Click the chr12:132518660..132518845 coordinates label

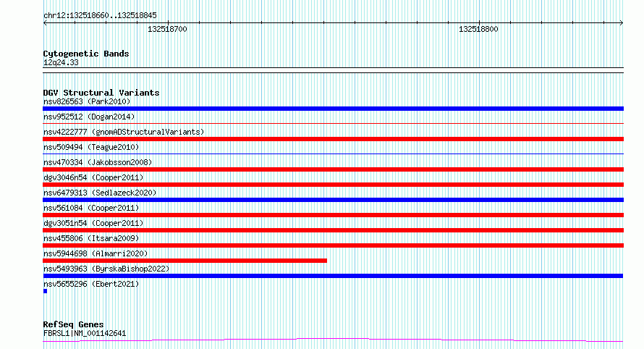click(100, 15)
